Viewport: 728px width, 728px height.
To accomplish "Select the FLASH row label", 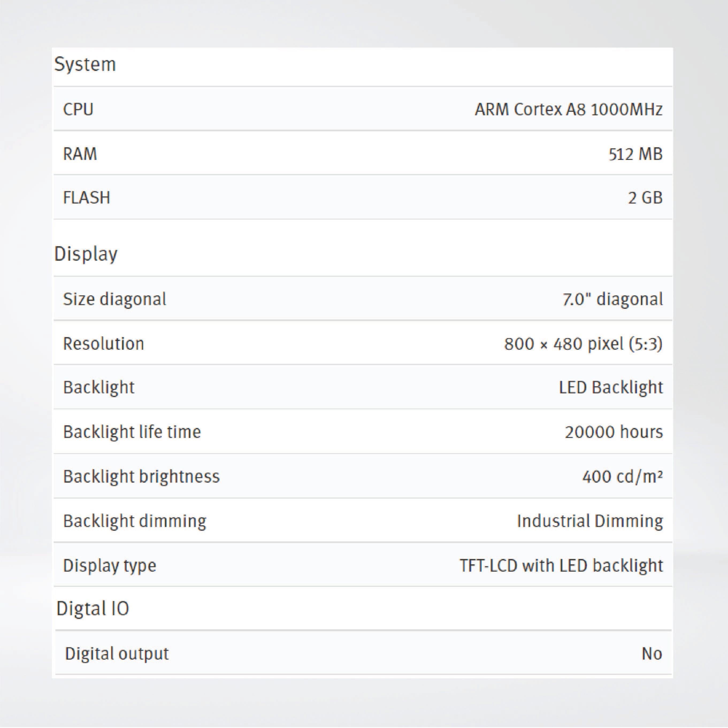I will point(86,198).
